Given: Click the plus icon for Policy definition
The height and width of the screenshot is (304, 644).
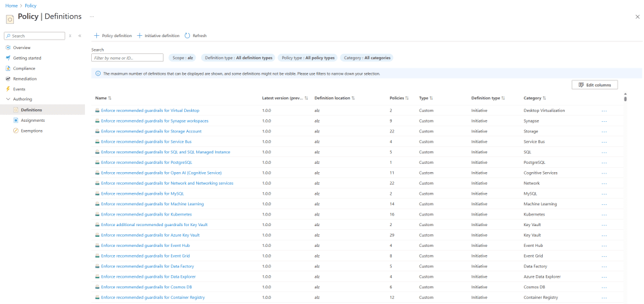Looking at the screenshot, I should click(96, 36).
